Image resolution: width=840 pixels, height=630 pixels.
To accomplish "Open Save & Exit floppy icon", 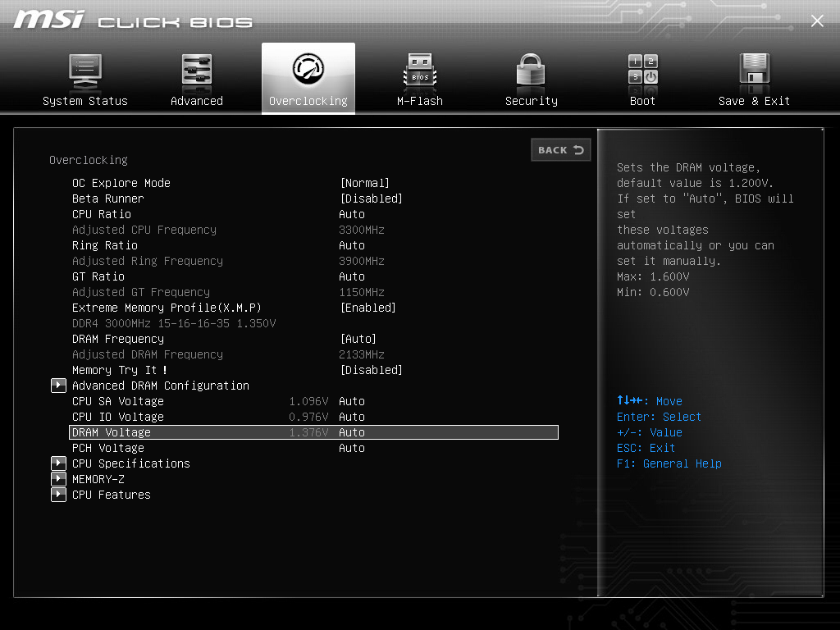I will (x=755, y=69).
